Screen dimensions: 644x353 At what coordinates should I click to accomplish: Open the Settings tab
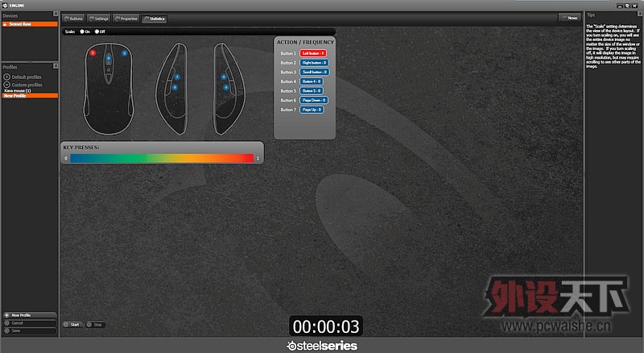(x=99, y=19)
